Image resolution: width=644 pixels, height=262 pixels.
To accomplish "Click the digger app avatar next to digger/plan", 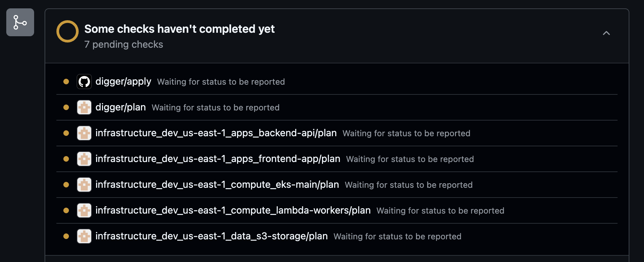I will [84, 107].
